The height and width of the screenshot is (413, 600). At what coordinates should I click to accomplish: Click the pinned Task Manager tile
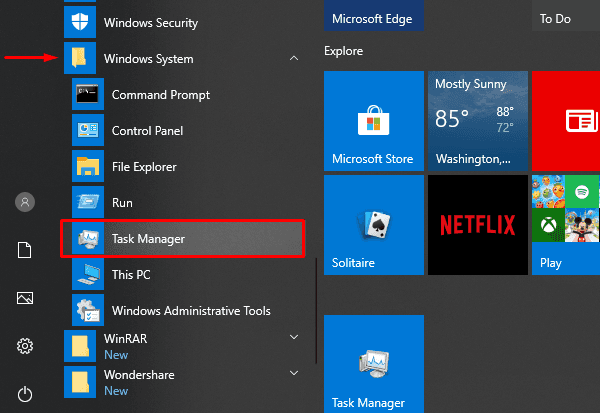(373, 363)
